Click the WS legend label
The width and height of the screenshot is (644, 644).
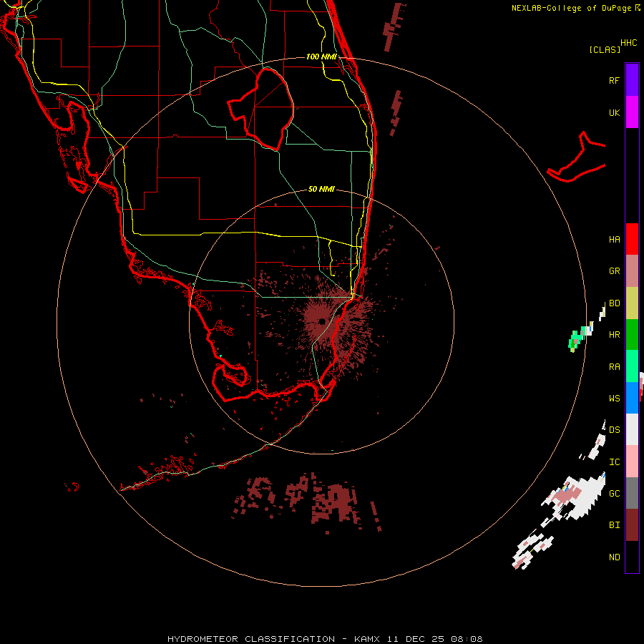click(614, 399)
